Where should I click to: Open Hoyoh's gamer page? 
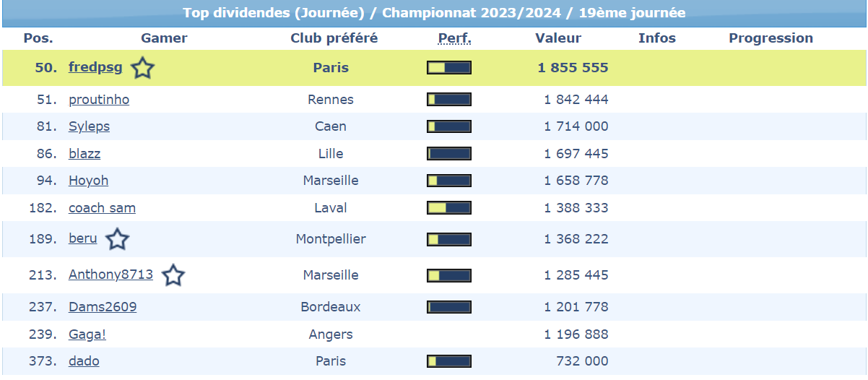tap(88, 181)
